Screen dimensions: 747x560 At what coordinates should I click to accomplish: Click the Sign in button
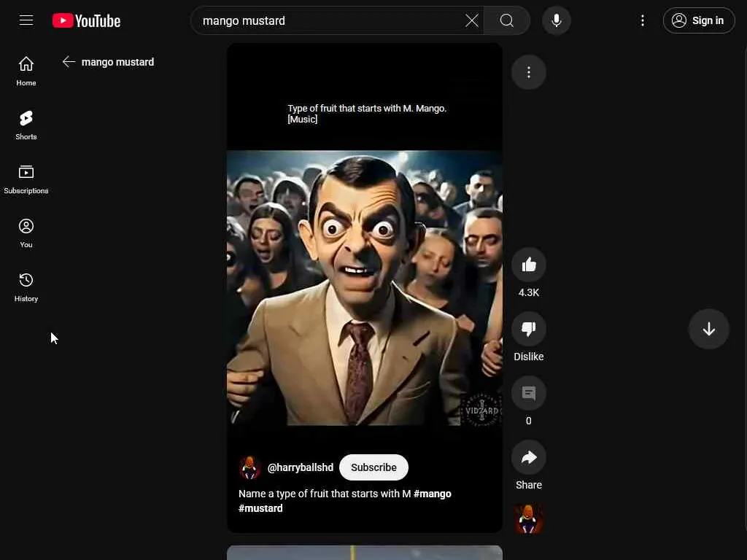click(699, 20)
